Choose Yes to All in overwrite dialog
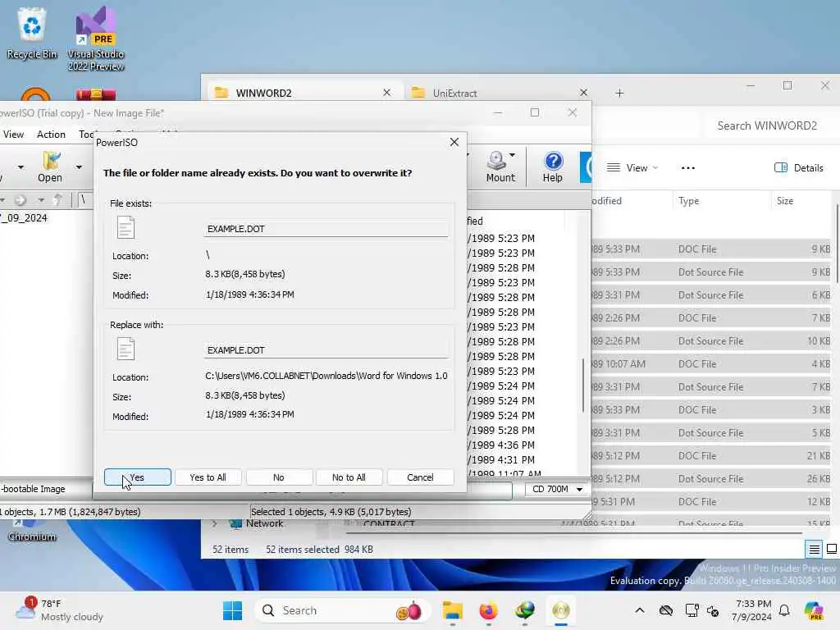Image resolution: width=840 pixels, height=630 pixels. pos(208,477)
